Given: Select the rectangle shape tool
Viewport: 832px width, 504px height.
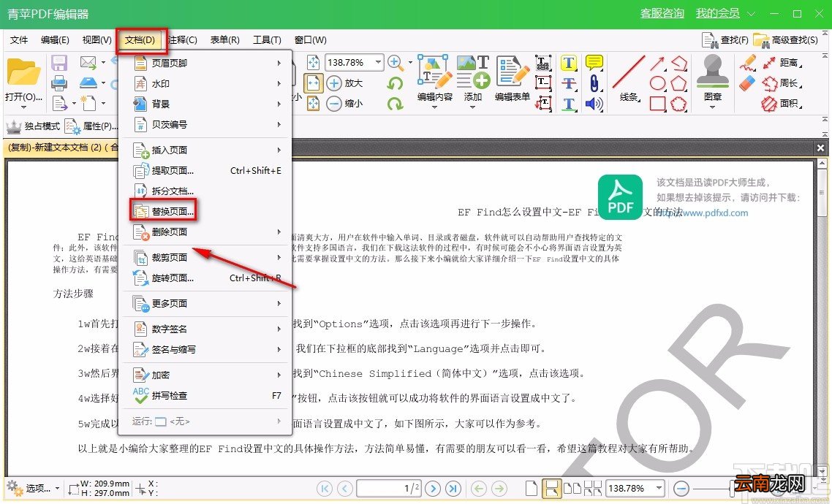Looking at the screenshot, I should [658, 103].
